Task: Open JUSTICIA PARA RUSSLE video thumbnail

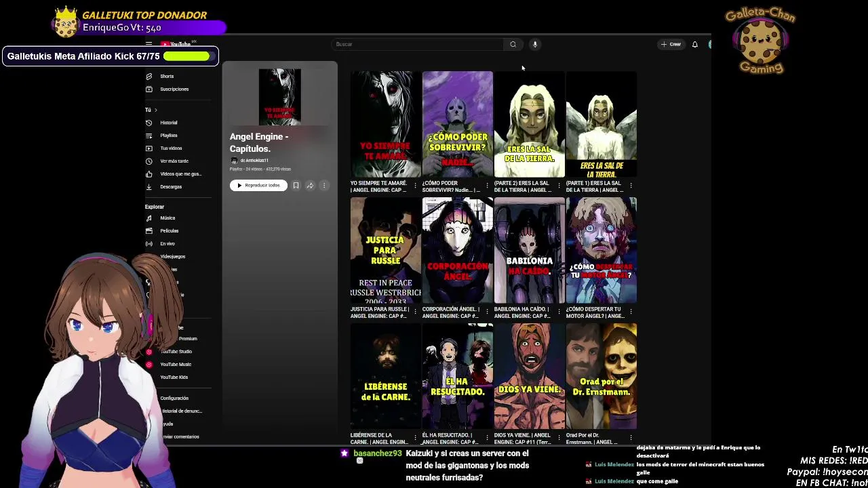Action: [386, 250]
